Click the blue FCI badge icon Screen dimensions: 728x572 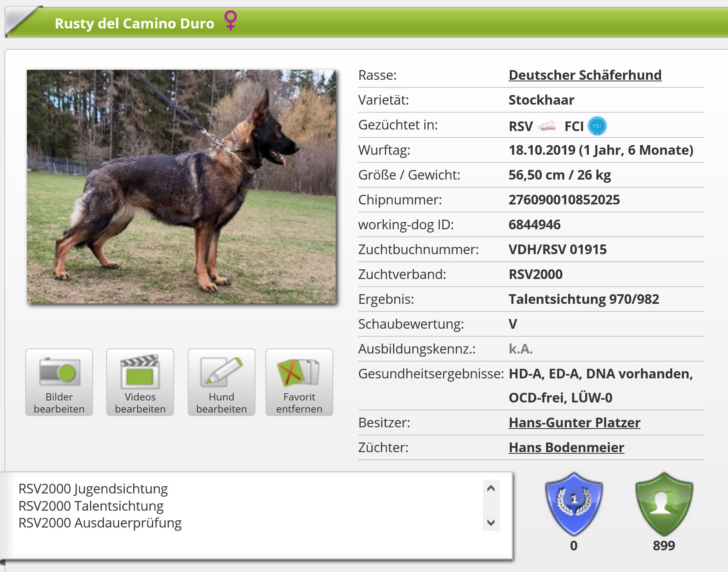[x=597, y=126]
